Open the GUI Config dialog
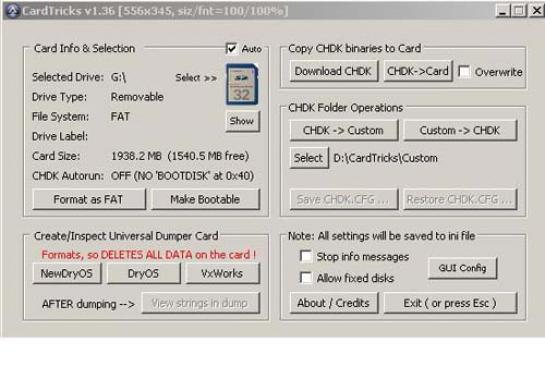 tap(463, 268)
